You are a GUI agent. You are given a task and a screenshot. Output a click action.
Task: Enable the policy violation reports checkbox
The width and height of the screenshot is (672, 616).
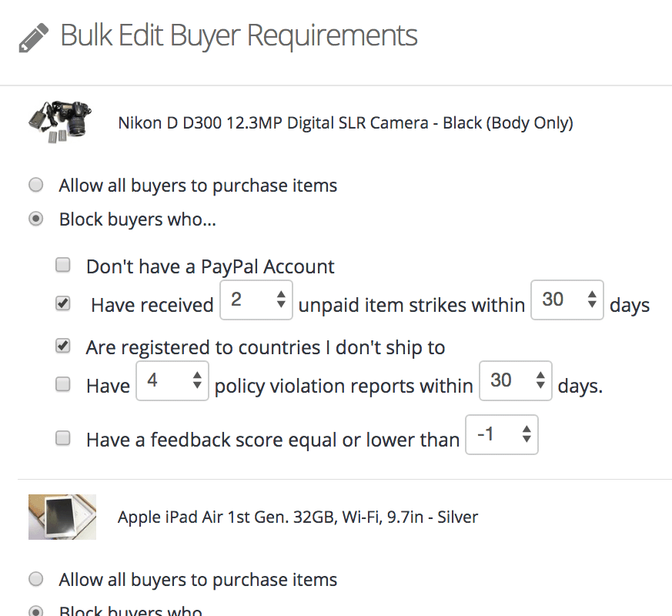point(63,384)
